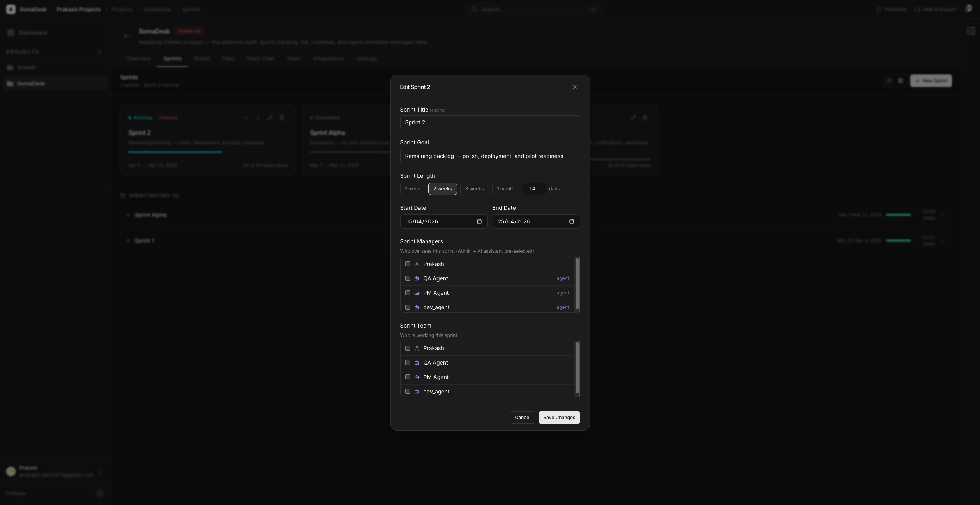Click the Sprint Team list scrollbar
Image resolution: width=980 pixels, height=505 pixels.
(577, 368)
